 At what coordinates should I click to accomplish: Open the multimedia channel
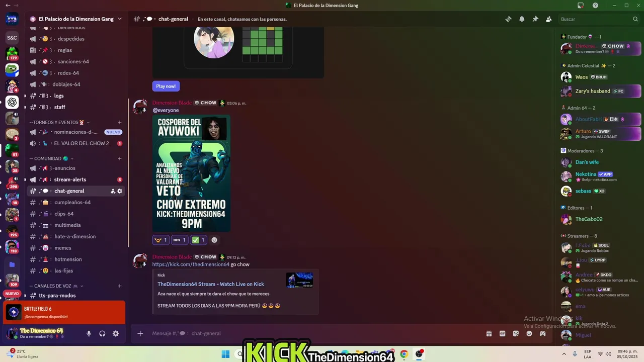tap(76, 225)
